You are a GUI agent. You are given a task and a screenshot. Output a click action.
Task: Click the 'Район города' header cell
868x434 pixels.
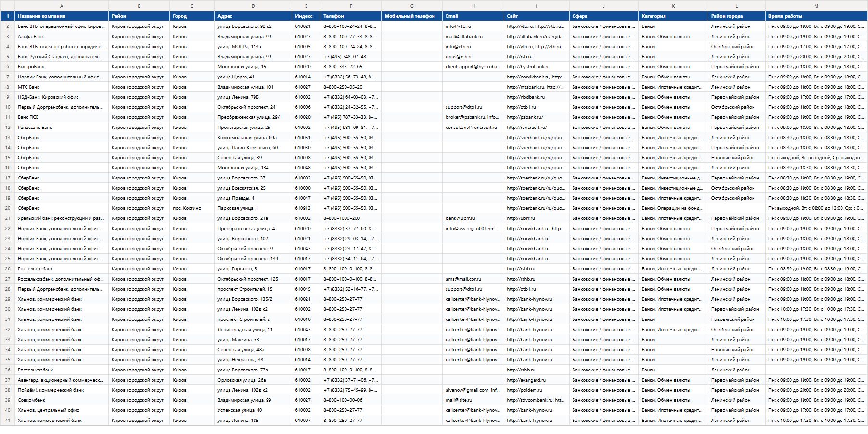coord(736,16)
